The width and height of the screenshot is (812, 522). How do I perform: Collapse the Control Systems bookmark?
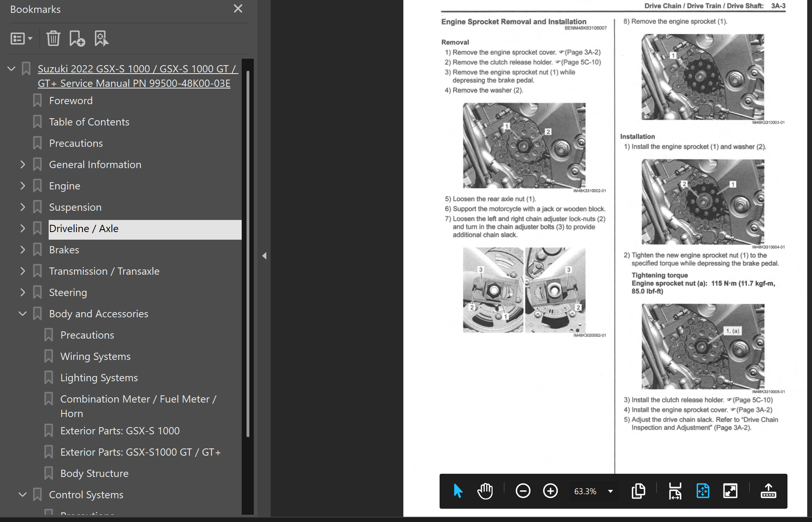(x=23, y=495)
